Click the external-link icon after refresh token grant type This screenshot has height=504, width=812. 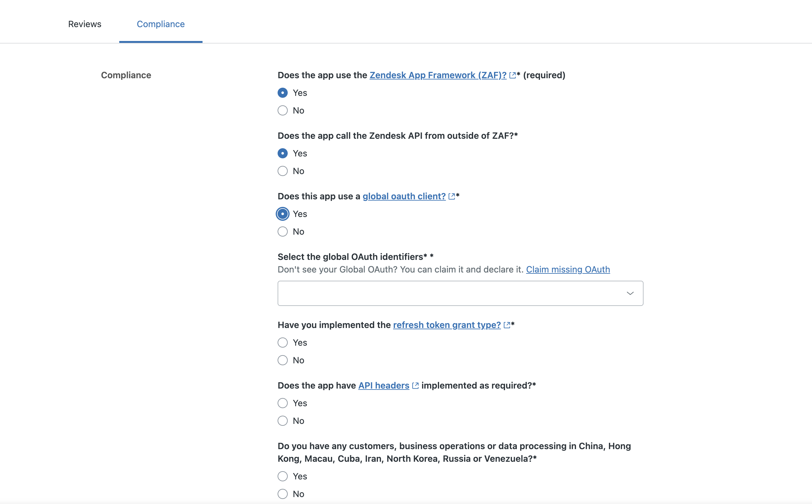(x=507, y=325)
